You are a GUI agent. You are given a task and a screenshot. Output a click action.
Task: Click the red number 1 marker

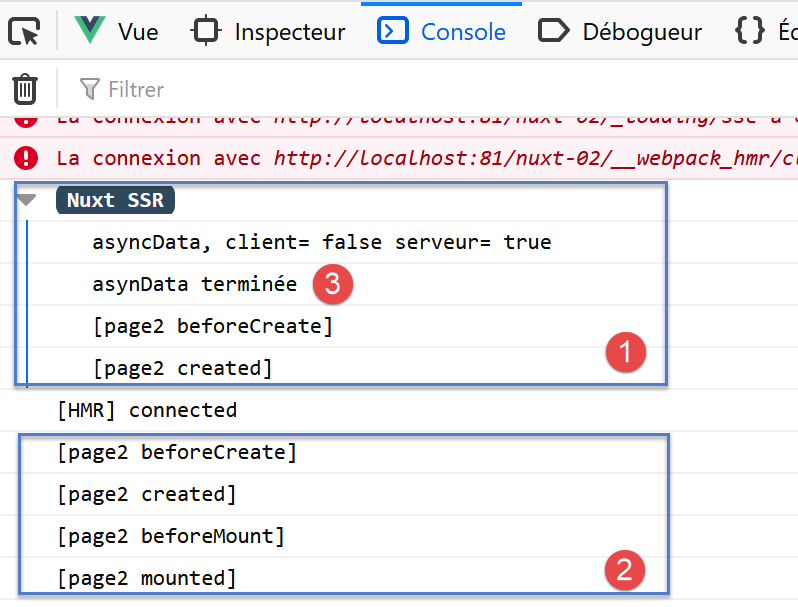pyautogui.click(x=625, y=352)
